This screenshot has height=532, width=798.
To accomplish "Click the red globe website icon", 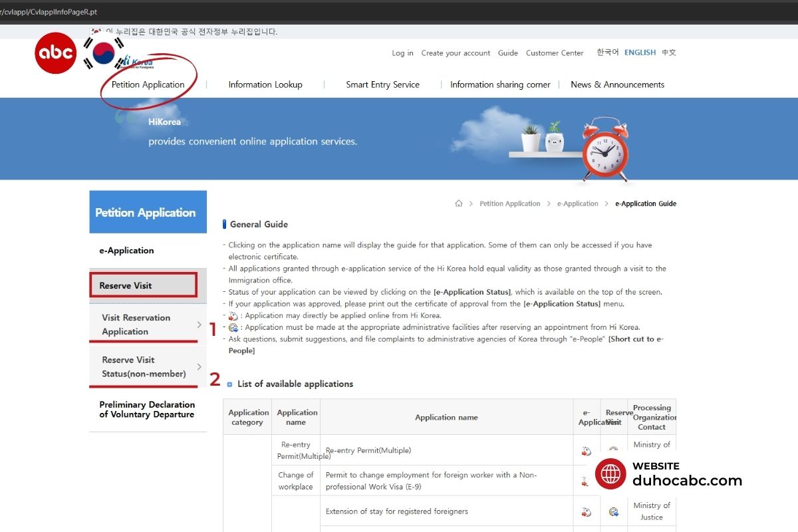I will coord(610,474).
